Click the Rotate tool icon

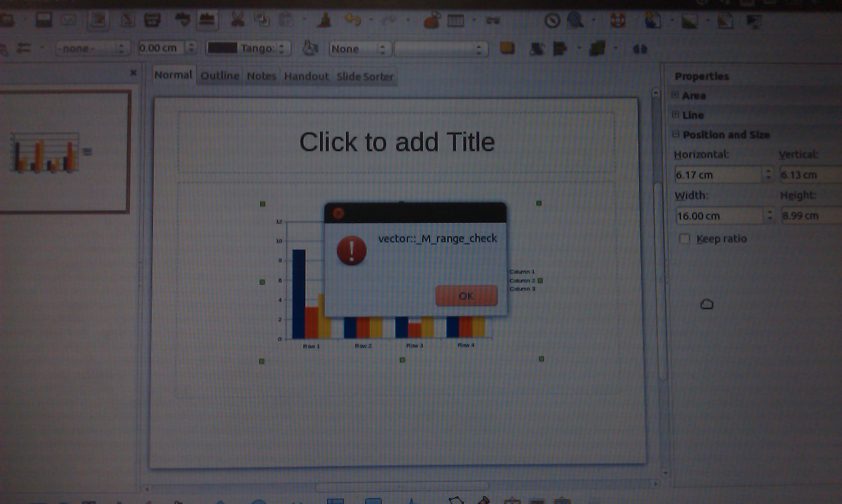tap(537, 49)
